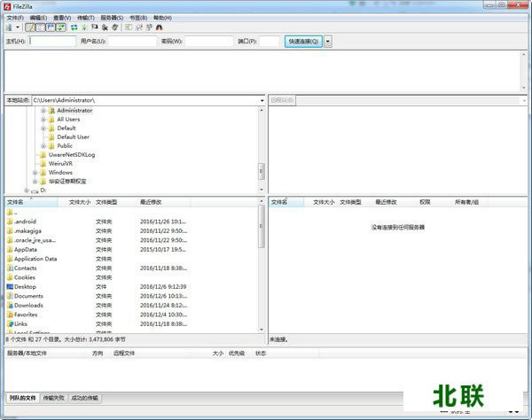Click the Favorites folder icon

[x=10, y=315]
